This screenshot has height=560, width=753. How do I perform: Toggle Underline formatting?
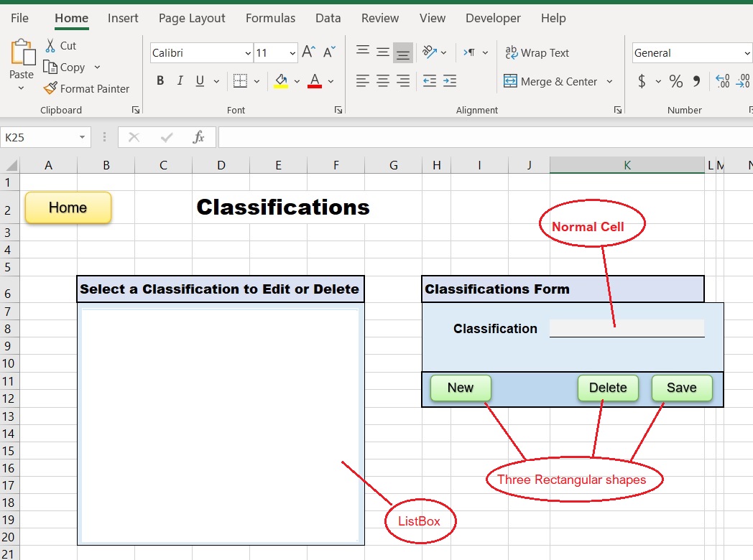pos(200,80)
